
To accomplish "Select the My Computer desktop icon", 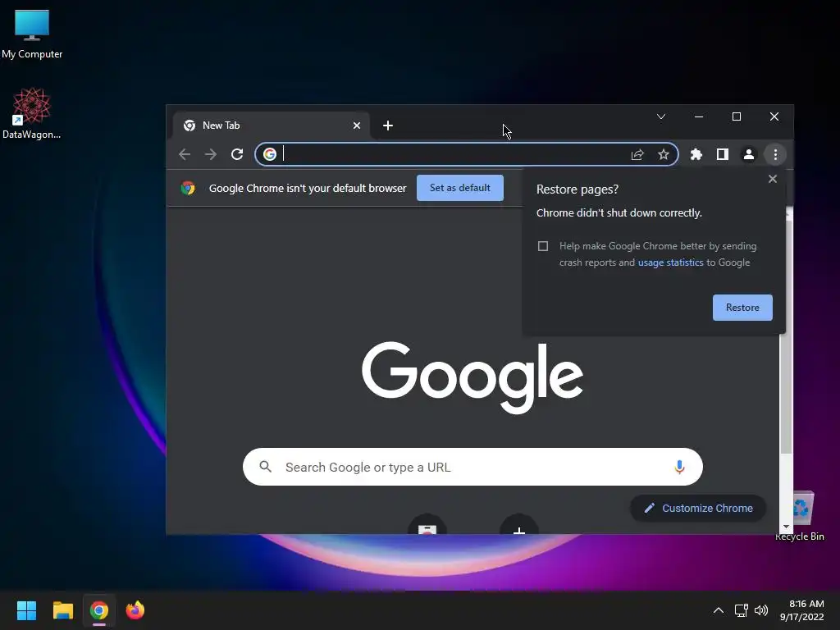I will pos(32,34).
